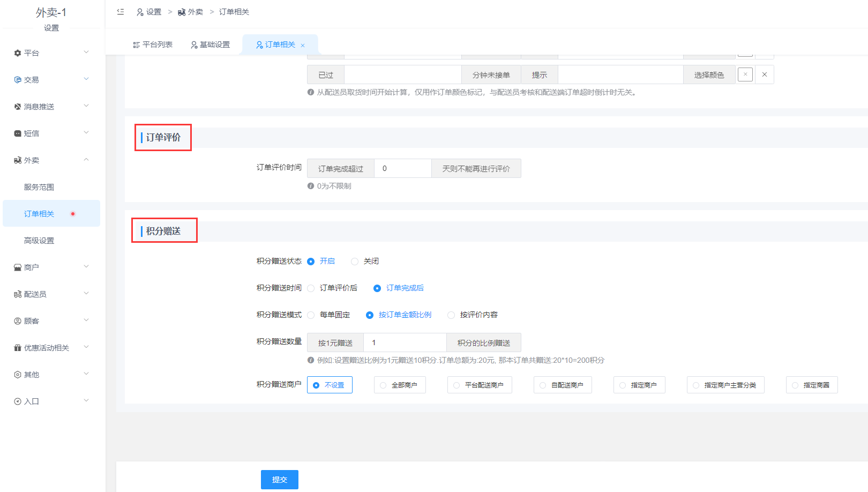868x492 pixels.
Task: Expand 商户 menu with its chevron
Action: coord(86,267)
